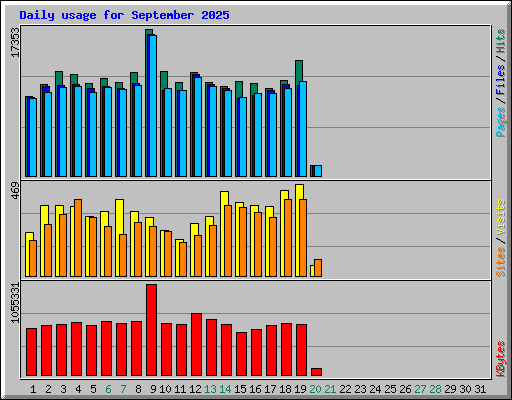Click day 10 on the date axis

pyautogui.click(x=165, y=389)
